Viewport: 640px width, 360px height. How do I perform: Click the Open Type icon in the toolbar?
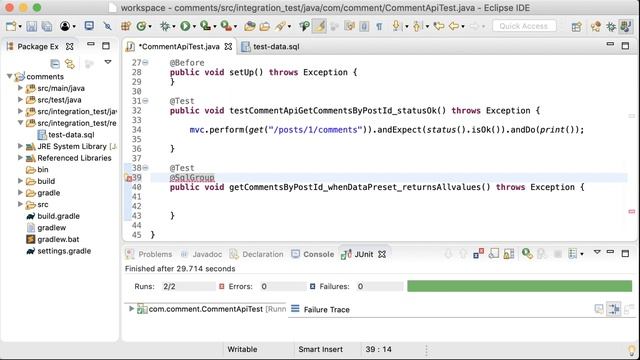coord(250,26)
